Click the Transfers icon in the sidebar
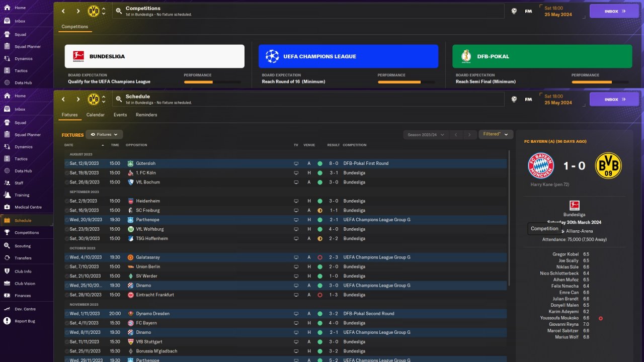Viewport: 644px width, 362px height. tap(7, 258)
